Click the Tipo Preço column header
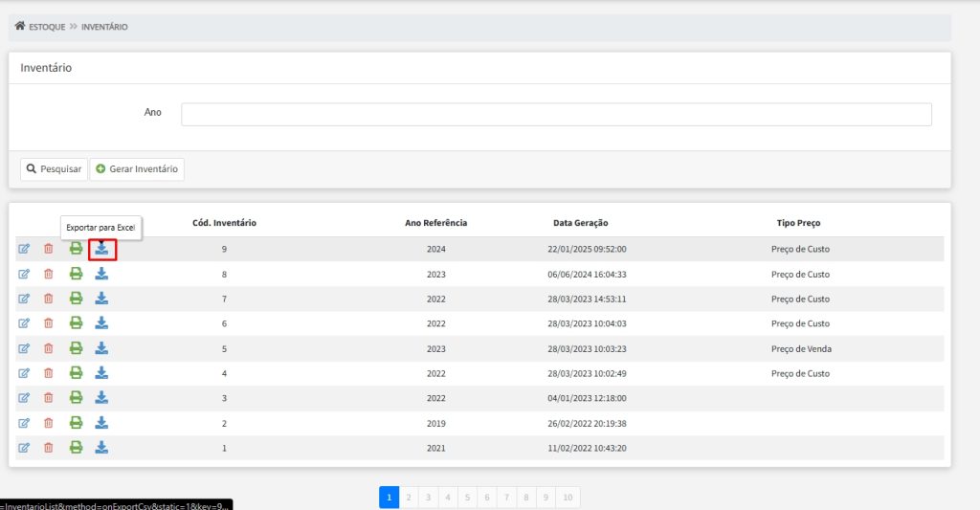 [799, 223]
